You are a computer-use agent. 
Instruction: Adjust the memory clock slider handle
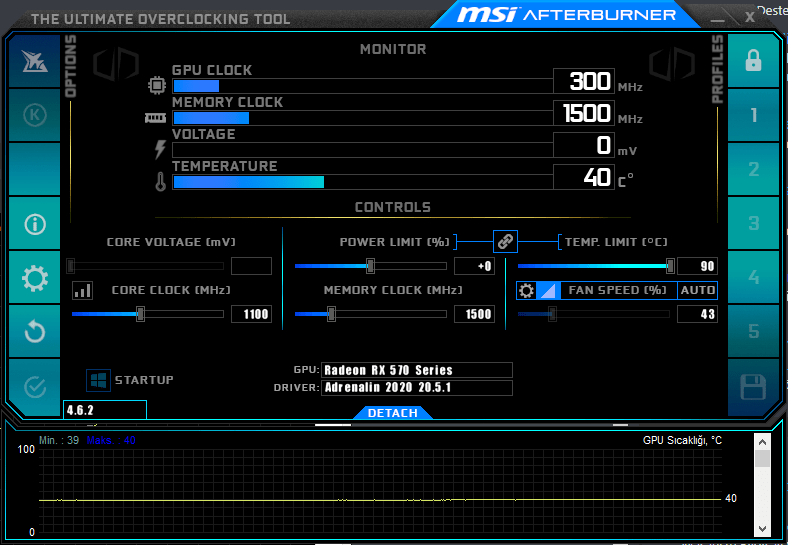tap(332, 314)
